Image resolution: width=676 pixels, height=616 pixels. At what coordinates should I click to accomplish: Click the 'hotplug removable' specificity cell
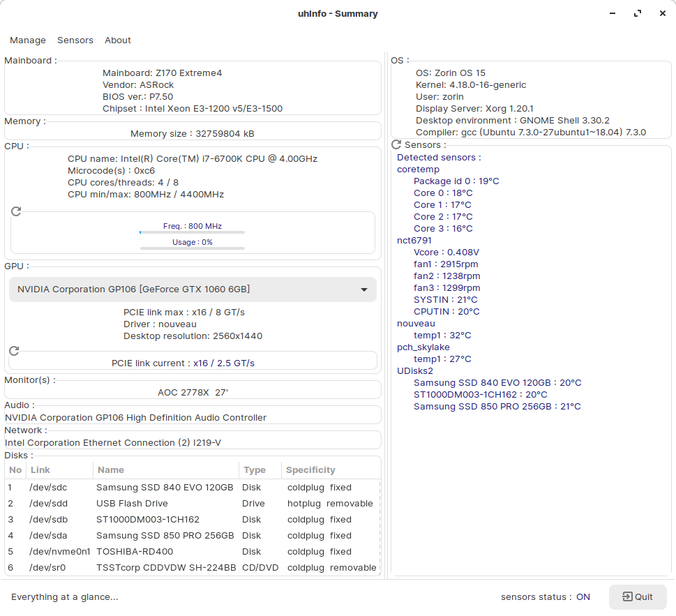[x=330, y=504]
